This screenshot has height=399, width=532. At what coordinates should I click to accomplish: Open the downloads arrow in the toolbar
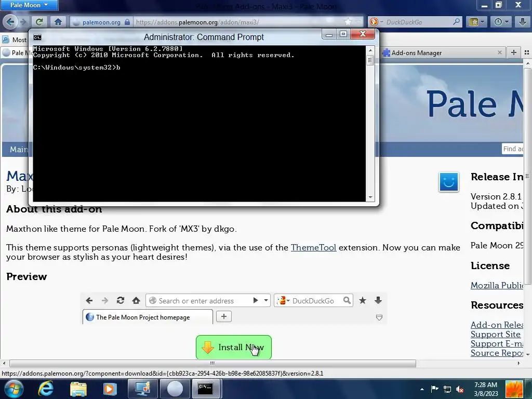pyautogui.click(x=523, y=22)
